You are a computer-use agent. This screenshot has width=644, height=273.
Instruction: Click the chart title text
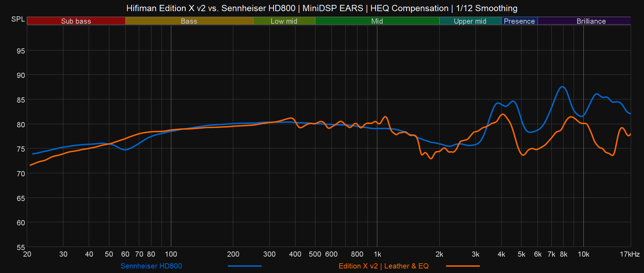[x=322, y=8]
